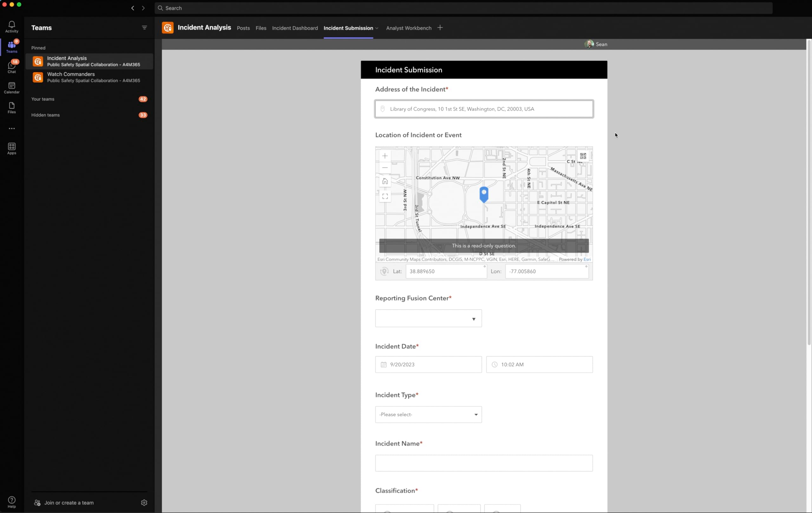Image resolution: width=812 pixels, height=513 pixels.
Task: Open Chat in the sidebar
Action: 11,67
